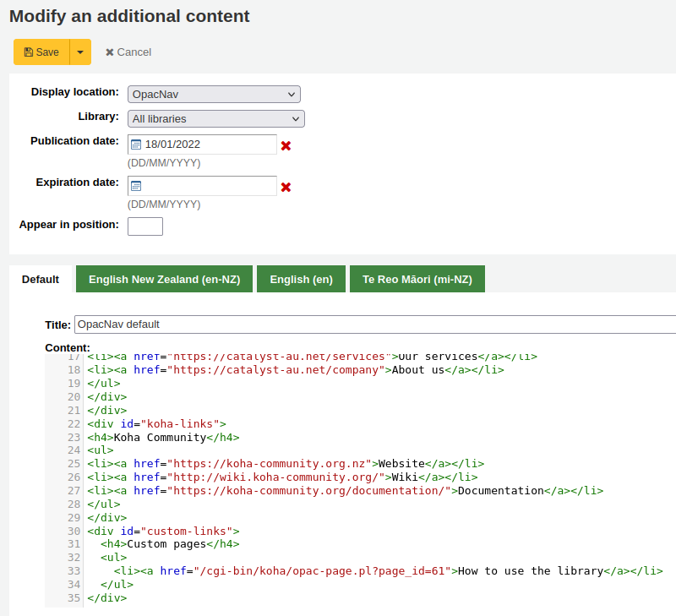Click code line 30 custom-links div

pos(163,532)
